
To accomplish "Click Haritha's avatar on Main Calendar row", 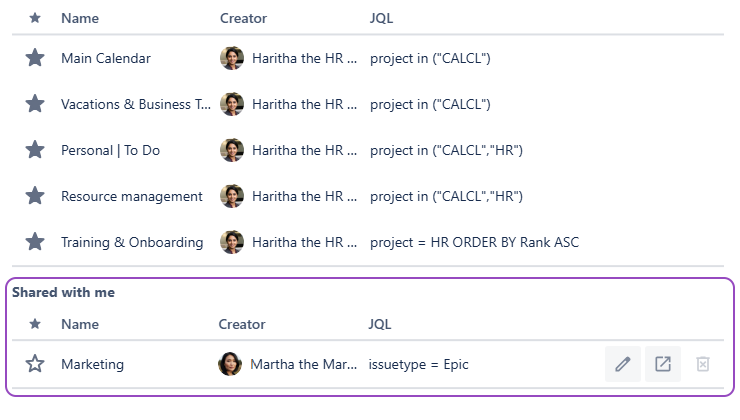I will click(x=232, y=58).
